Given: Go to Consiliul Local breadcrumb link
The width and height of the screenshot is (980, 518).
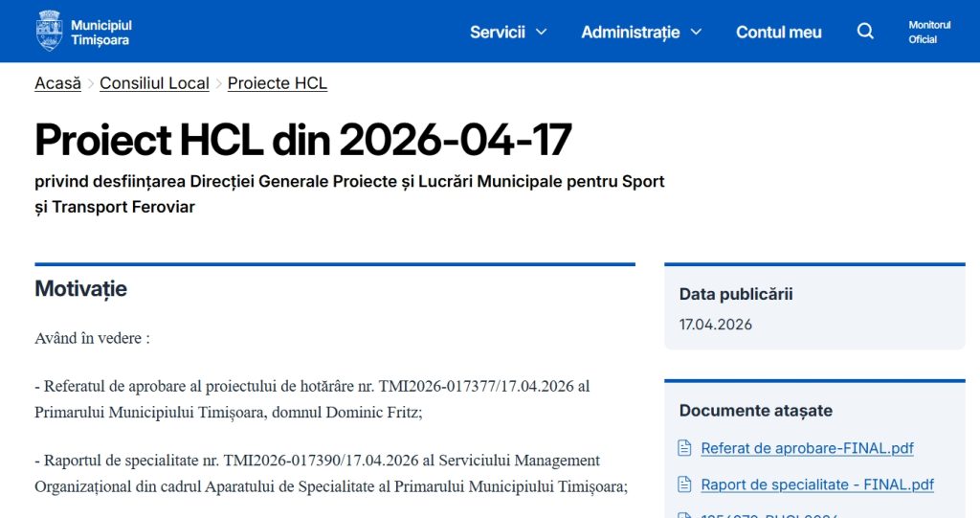Looking at the screenshot, I should pos(154,83).
